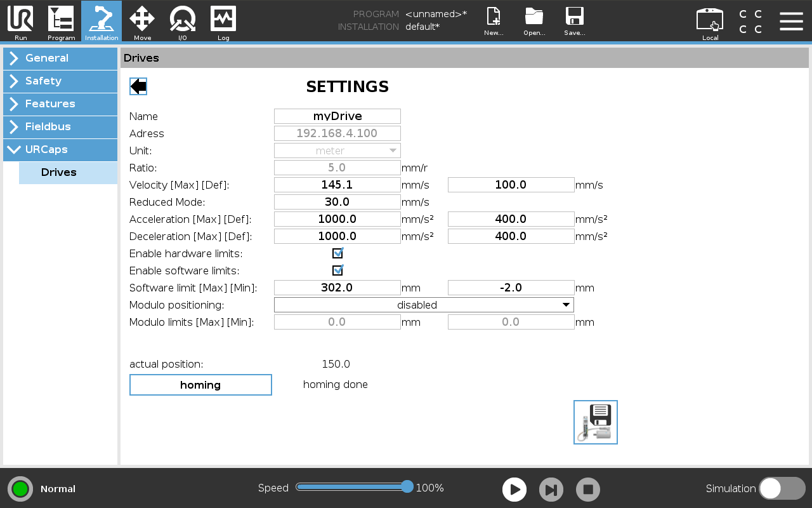This screenshot has height=508, width=812.
Task: Open the Modulo positioning dropdown
Action: coord(423,304)
